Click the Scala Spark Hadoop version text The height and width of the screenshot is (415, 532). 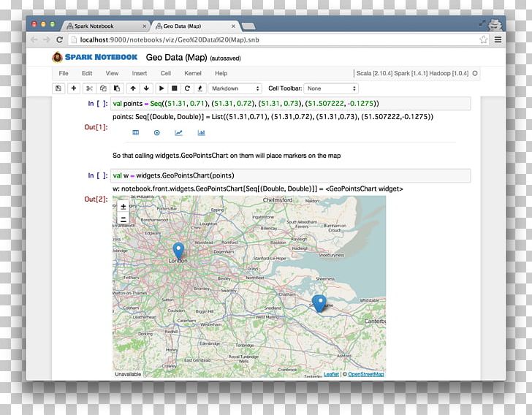click(x=412, y=73)
